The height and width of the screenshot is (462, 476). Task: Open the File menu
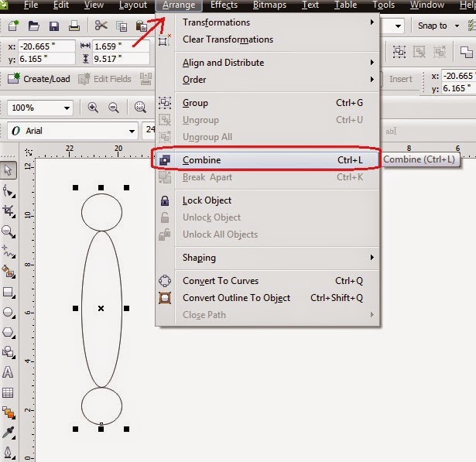coord(31,5)
